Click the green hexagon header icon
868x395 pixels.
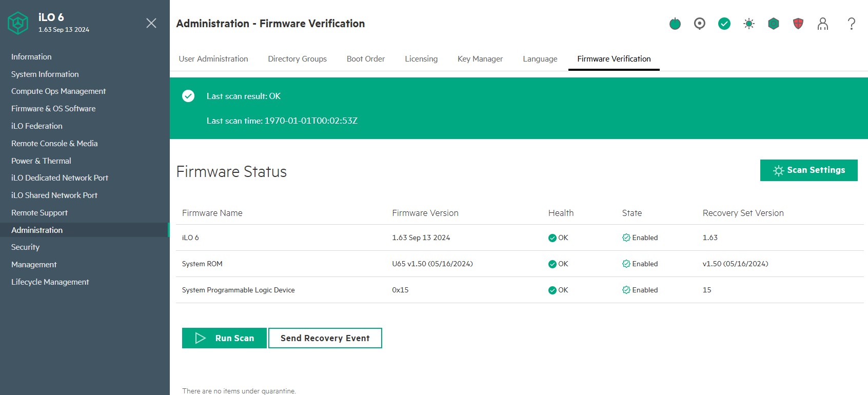click(x=774, y=24)
